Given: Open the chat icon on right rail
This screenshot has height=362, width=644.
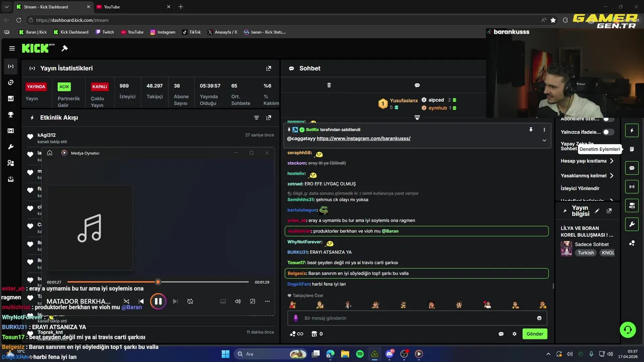Looking at the screenshot, I should click(632, 168).
